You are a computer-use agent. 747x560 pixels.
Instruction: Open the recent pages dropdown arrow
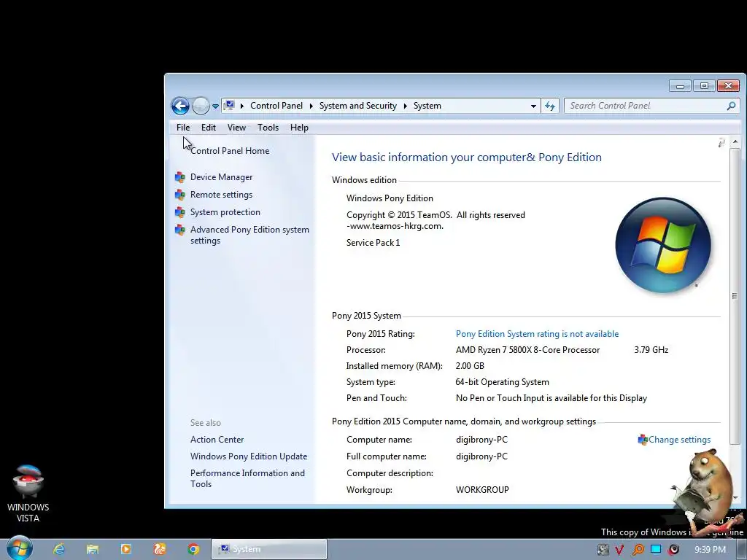click(215, 106)
